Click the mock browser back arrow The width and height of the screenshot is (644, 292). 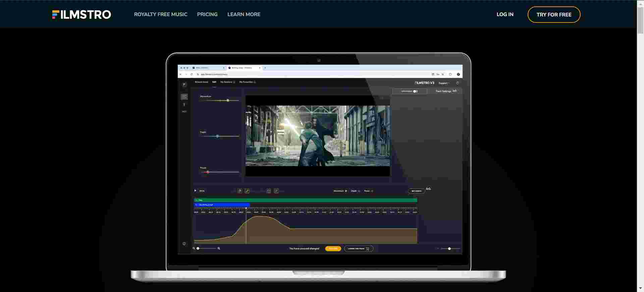pos(180,74)
